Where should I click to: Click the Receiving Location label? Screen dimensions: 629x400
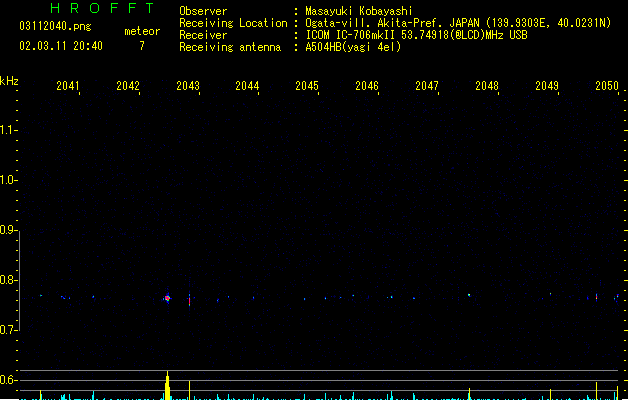click(x=233, y=23)
